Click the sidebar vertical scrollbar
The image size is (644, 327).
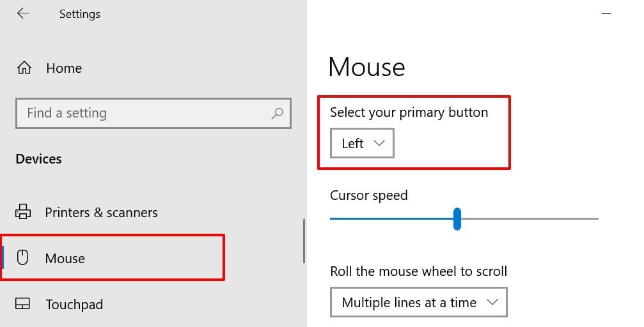(x=304, y=241)
